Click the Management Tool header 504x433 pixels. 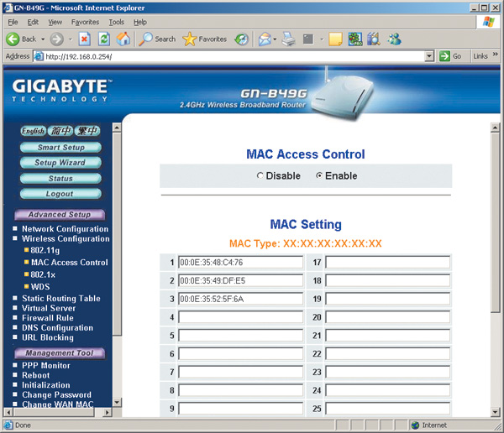60,353
